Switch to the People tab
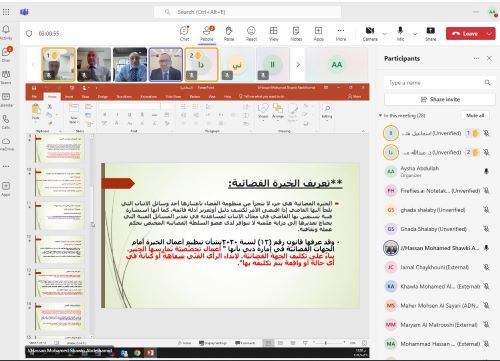The image size is (500, 361). click(x=207, y=33)
